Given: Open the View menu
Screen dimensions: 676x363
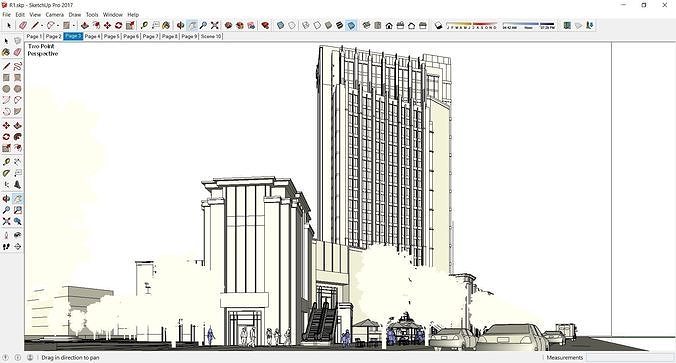Looking at the screenshot, I should point(35,14).
